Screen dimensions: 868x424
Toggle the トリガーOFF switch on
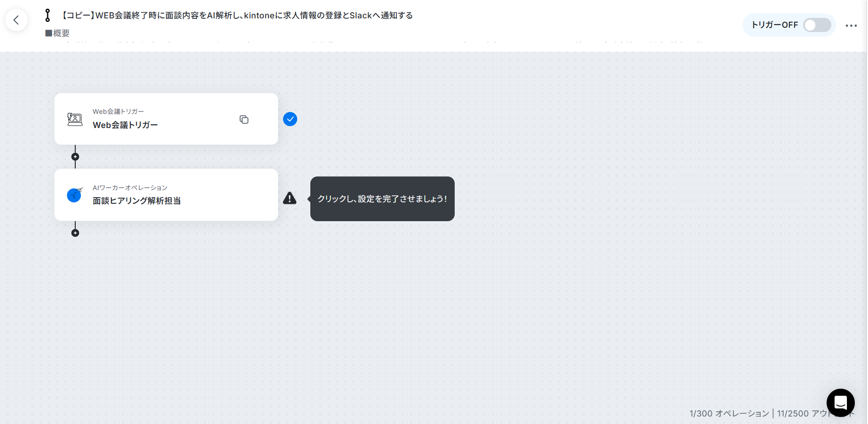click(817, 25)
